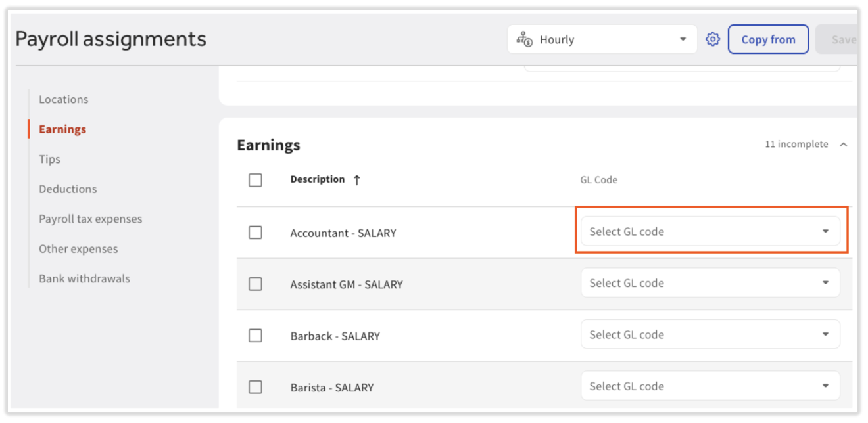
Task: Click the hierarchy dollar icon in Hourly selector
Action: pyautogui.click(x=524, y=39)
